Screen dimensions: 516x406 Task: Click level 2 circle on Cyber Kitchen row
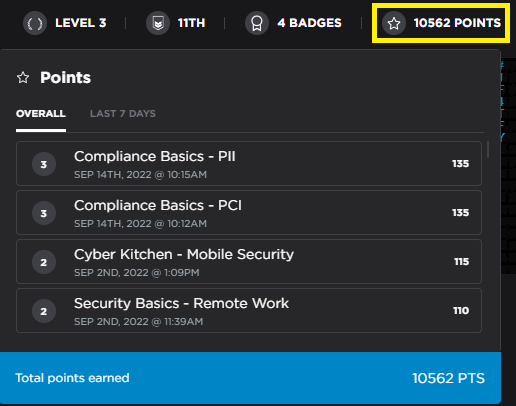(x=44, y=262)
